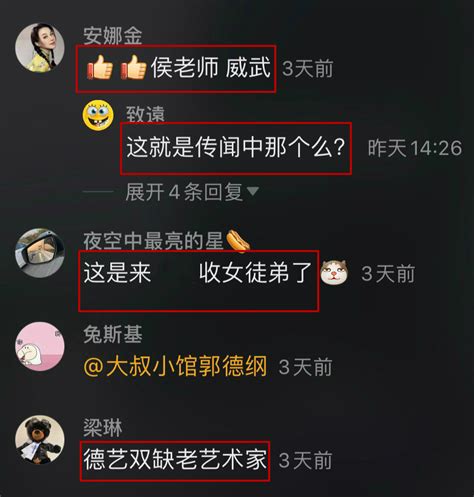
Task: Tap 兔斯基's pink cartoon avatar
Action: [x=40, y=346]
